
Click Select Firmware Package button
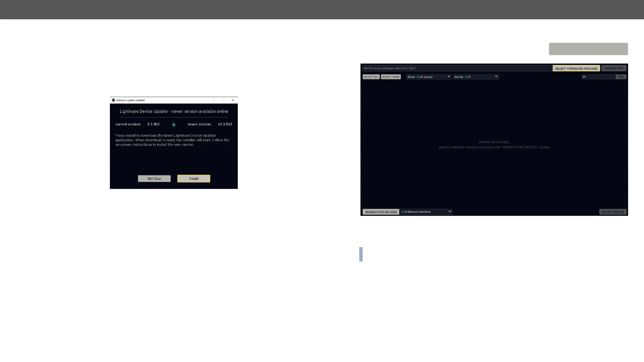pyautogui.click(x=576, y=68)
